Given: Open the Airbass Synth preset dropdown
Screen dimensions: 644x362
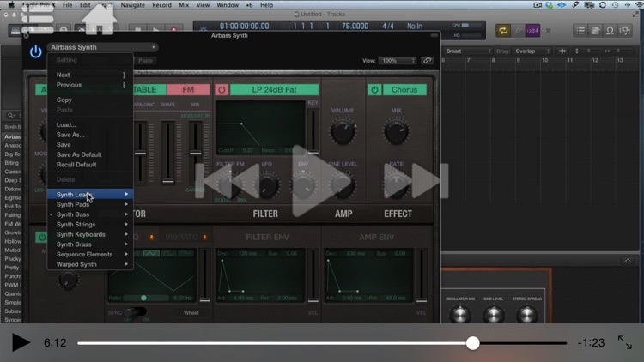Looking at the screenshot, I should coord(102,47).
